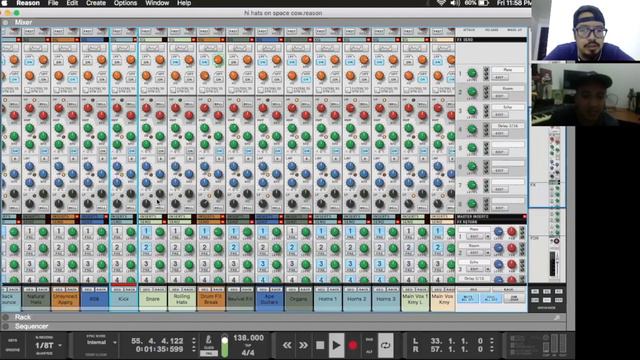Open the Create menu
The height and width of the screenshot is (360, 640).
tap(96, 3)
